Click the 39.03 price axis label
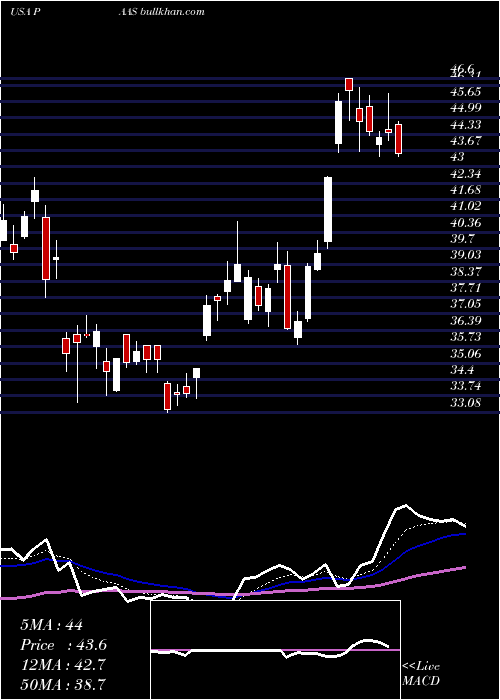The image size is (500, 700). 466,255
